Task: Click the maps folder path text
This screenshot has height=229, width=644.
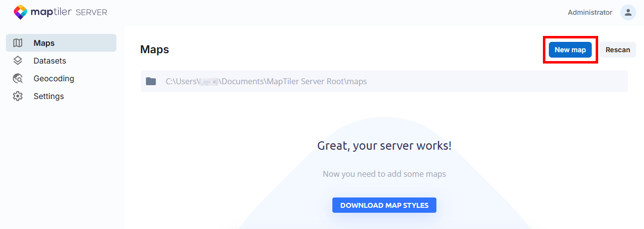Action: (266, 81)
